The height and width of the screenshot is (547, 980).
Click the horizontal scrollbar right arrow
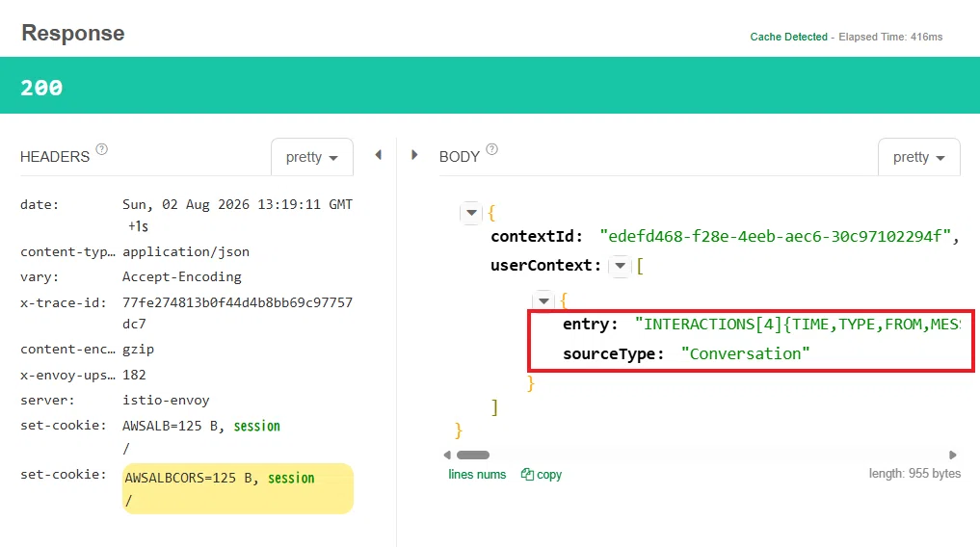tap(952, 456)
